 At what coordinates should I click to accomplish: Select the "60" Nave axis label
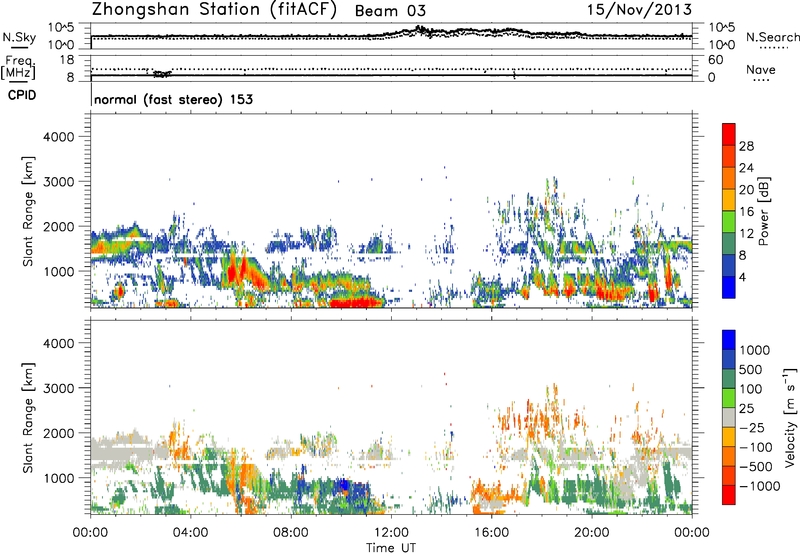pyautogui.click(x=715, y=60)
